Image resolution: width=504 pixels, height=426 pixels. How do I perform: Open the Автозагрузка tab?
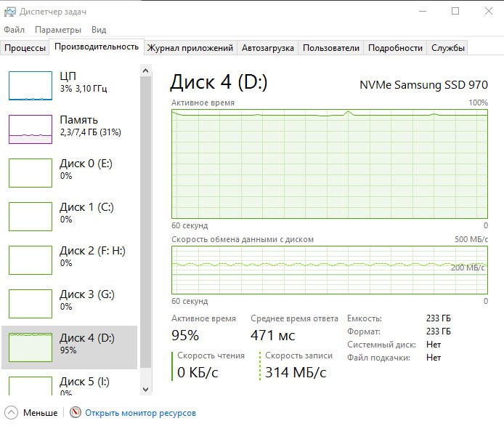click(268, 48)
